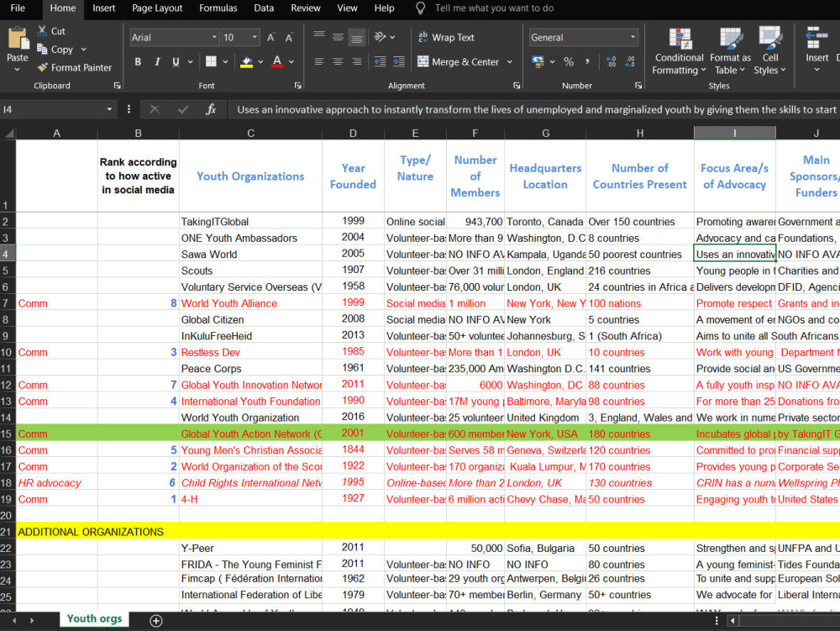840x631 pixels.
Task: Apply the red Font Color swatch
Action: coord(277,61)
